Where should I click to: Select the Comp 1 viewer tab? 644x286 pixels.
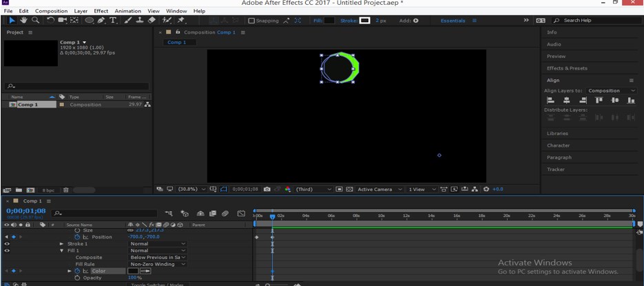point(180,43)
